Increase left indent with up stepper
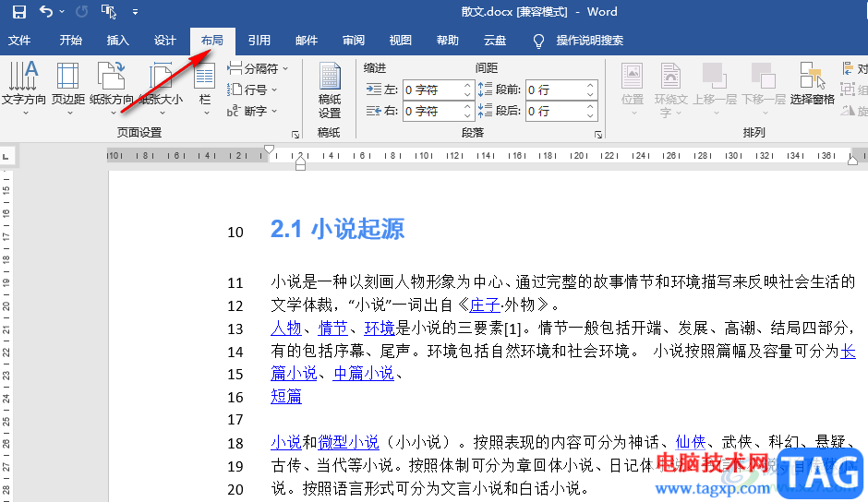868x502 pixels. 467,85
